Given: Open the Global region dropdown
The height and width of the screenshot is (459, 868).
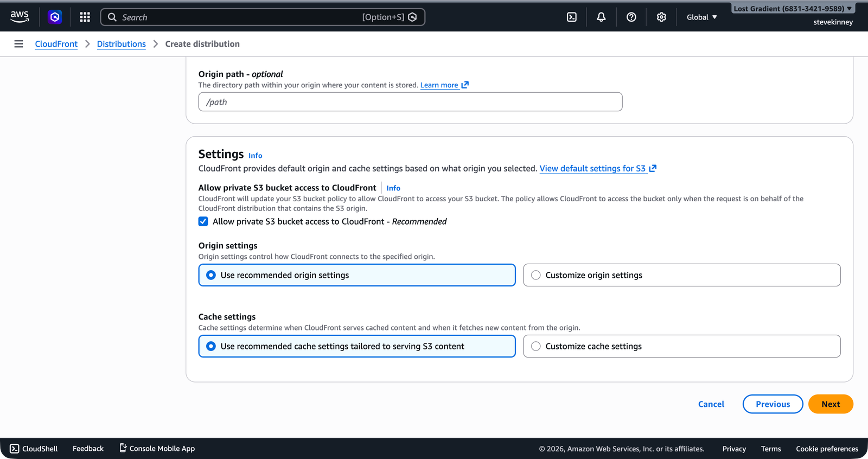Looking at the screenshot, I should point(702,17).
